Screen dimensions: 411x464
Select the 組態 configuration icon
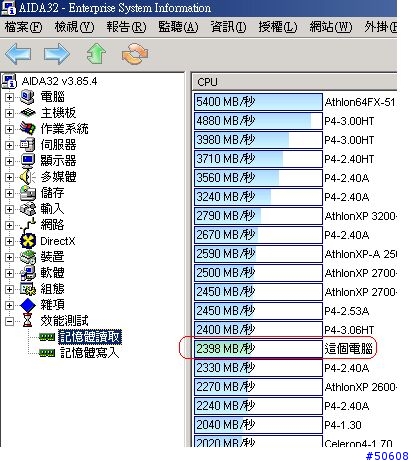point(28,289)
